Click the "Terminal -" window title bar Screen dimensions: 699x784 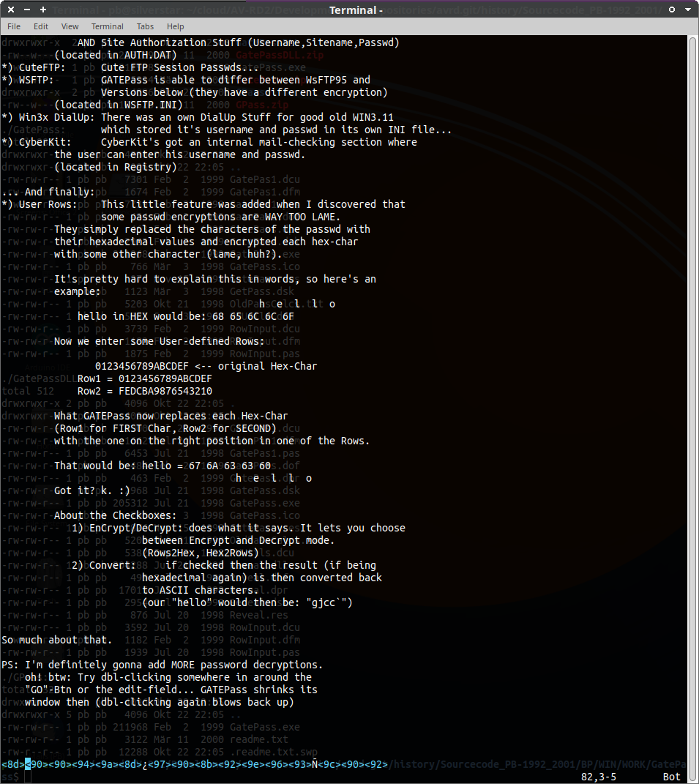pos(356,10)
